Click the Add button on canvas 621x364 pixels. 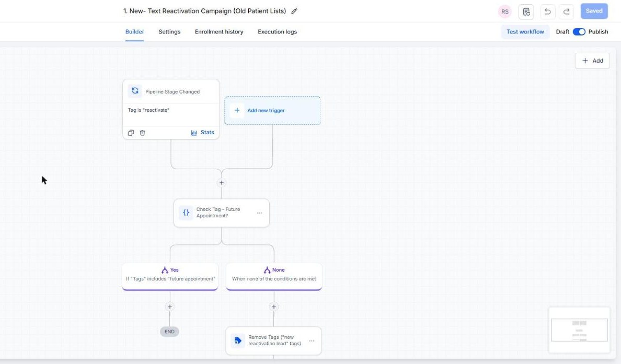coord(592,61)
